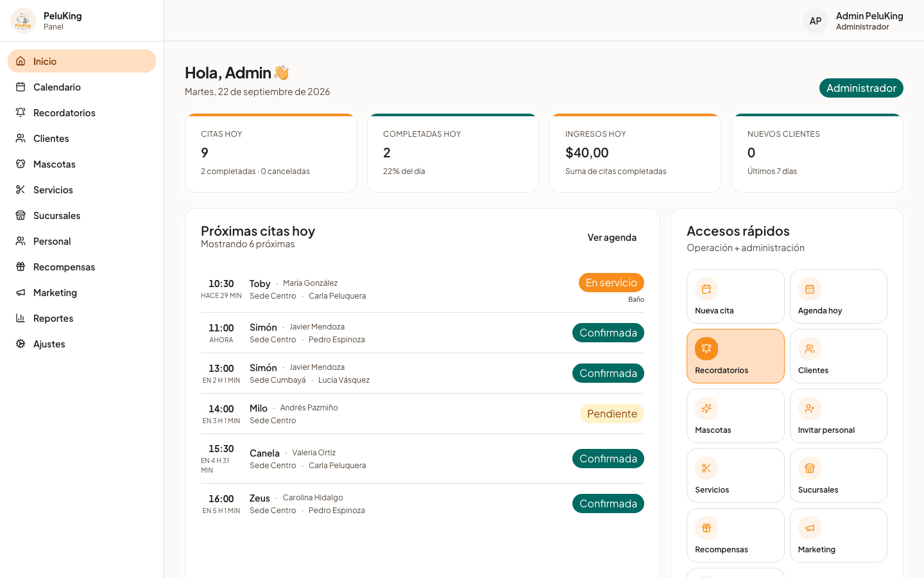
Task: Click the Personal staff icon in sidebar
Action: (x=21, y=241)
